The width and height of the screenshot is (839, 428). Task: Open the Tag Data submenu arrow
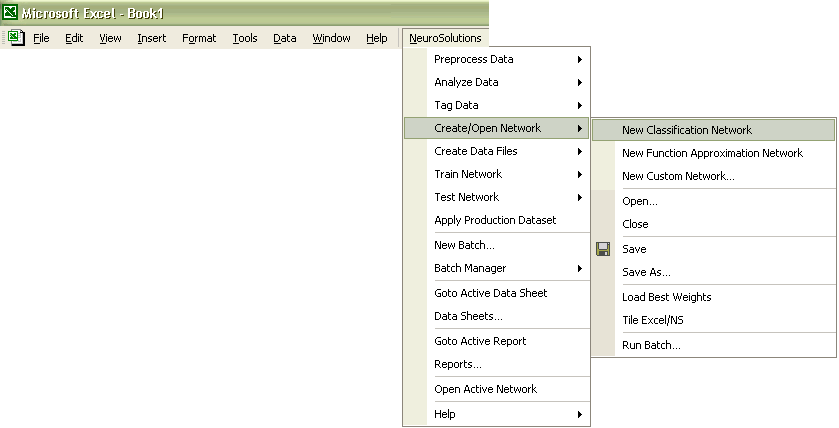pos(579,105)
